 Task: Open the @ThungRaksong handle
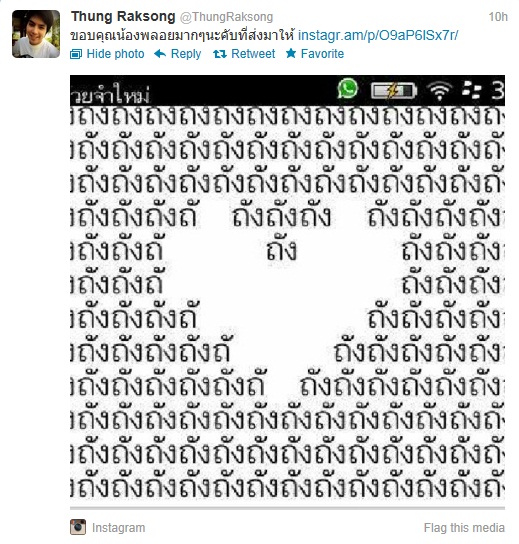[227, 17]
